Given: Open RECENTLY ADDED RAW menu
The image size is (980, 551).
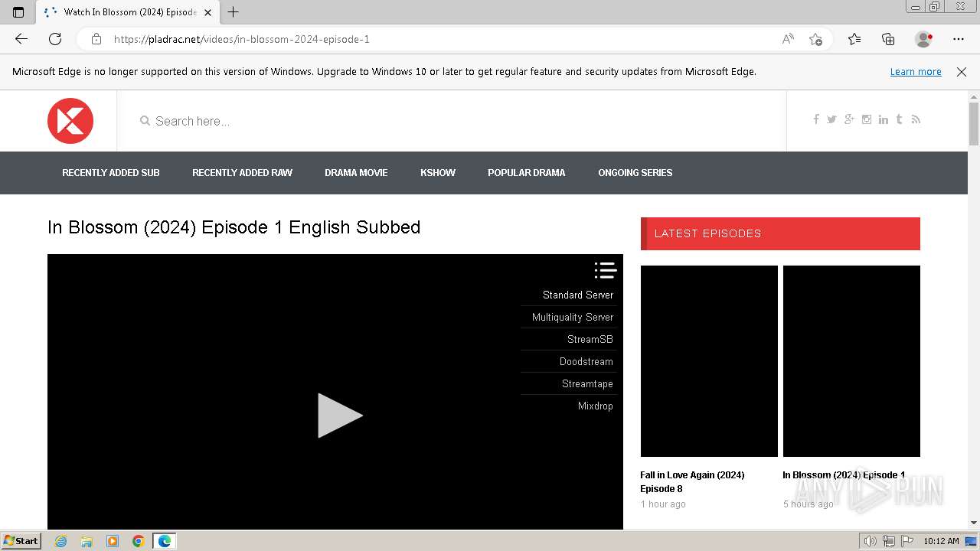Looking at the screenshot, I should coord(242,173).
